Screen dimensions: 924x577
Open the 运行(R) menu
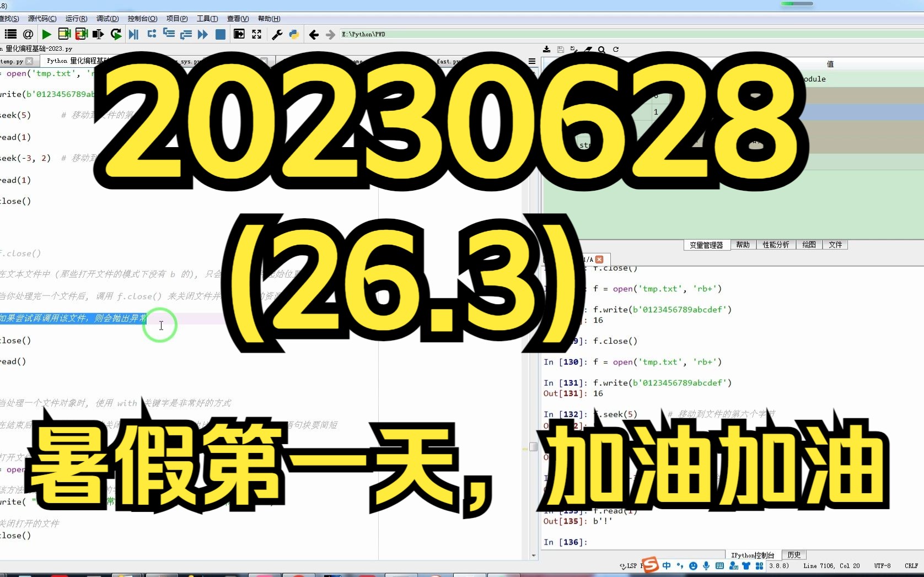[x=76, y=19]
